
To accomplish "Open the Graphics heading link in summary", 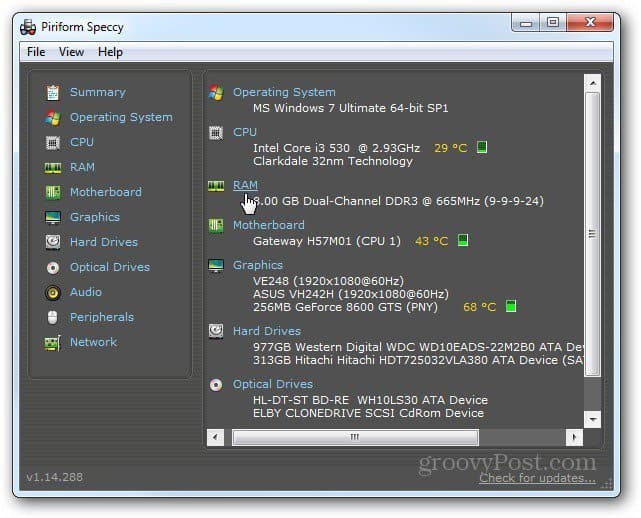I will (x=258, y=265).
